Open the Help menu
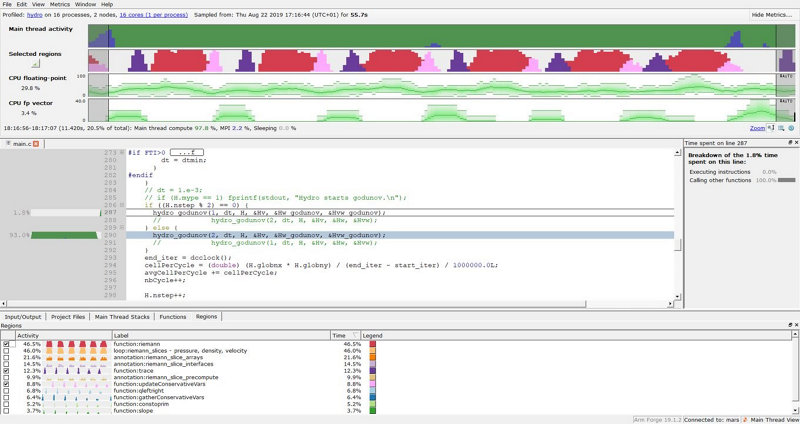The height and width of the screenshot is (424, 800). [x=107, y=4]
